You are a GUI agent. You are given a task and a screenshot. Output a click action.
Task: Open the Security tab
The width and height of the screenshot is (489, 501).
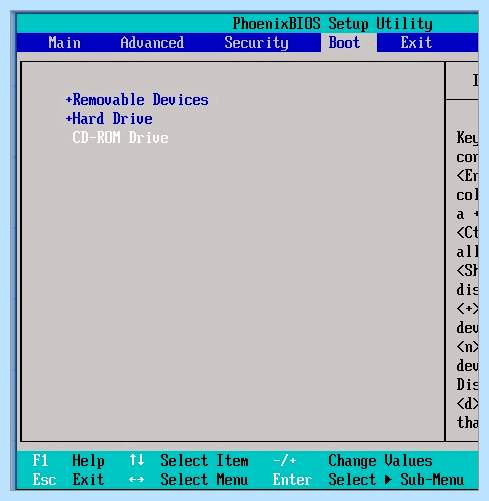pyautogui.click(x=256, y=43)
